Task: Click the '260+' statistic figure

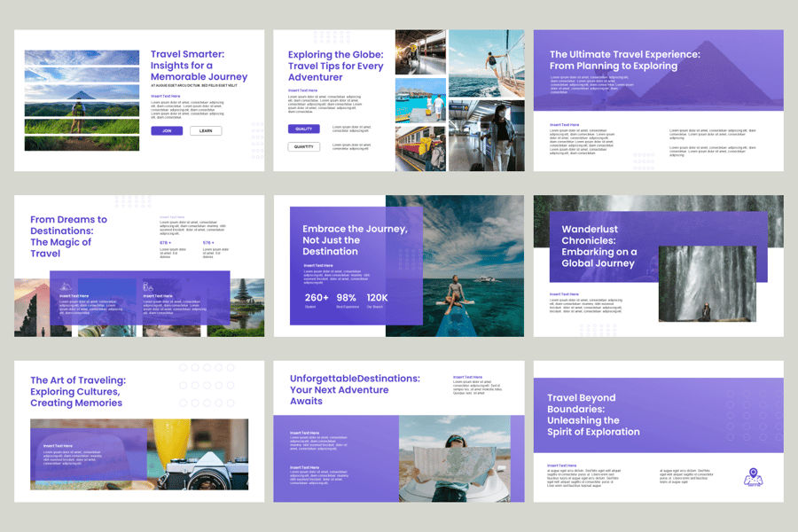Action: tap(317, 298)
